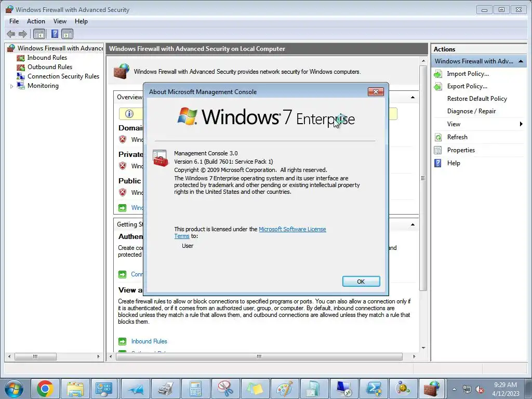Click scroll down arrow of center pane
The image size is (532, 399).
[423, 348]
